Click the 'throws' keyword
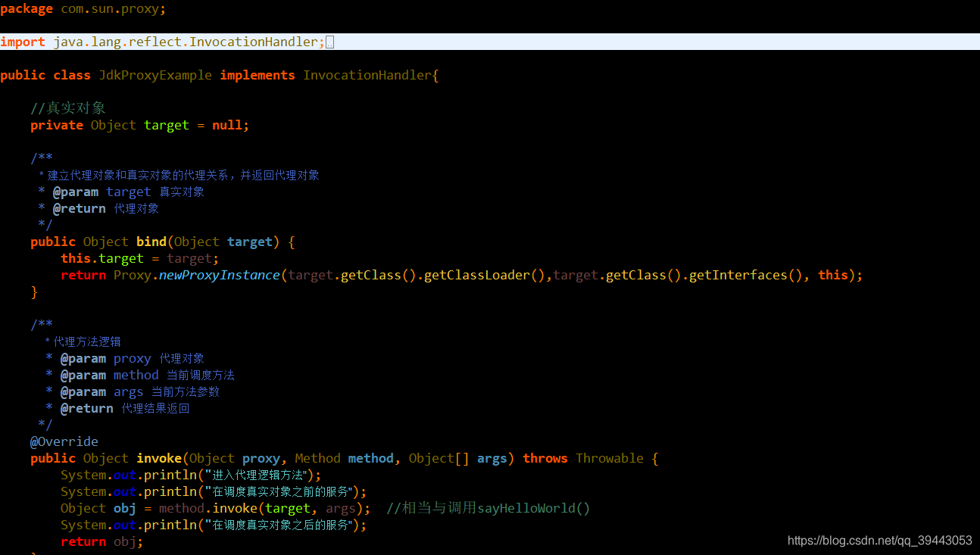This screenshot has width=980, height=555. pyautogui.click(x=545, y=458)
